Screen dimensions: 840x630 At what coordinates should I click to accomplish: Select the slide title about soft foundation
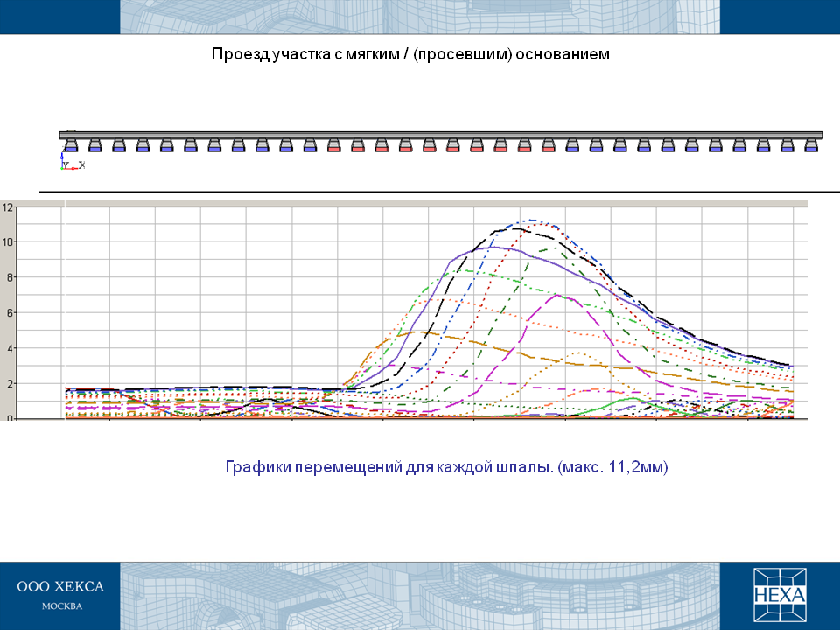click(410, 54)
